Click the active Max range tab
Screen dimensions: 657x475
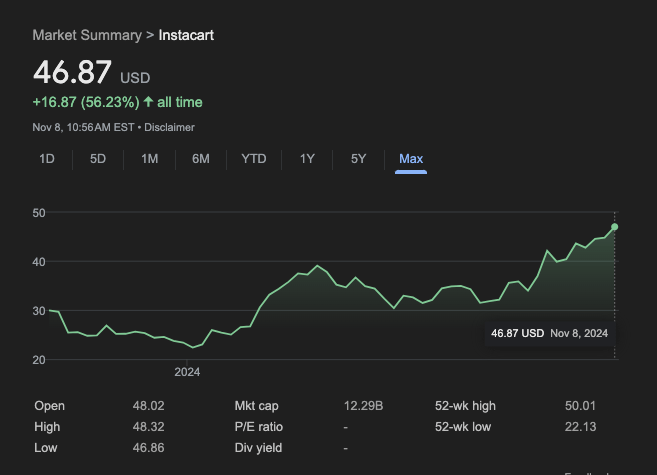pyautogui.click(x=411, y=159)
